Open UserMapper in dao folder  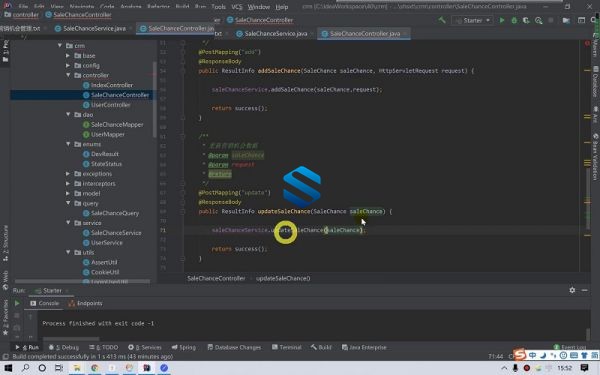pos(104,134)
